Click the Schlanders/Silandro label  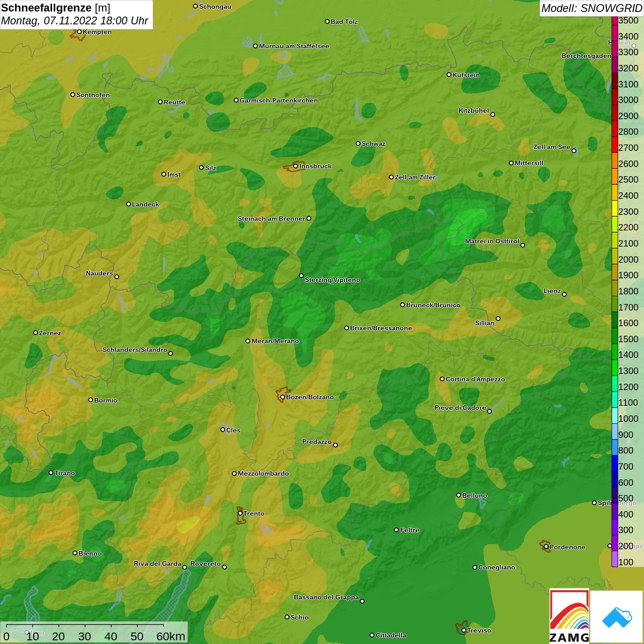click(x=135, y=350)
